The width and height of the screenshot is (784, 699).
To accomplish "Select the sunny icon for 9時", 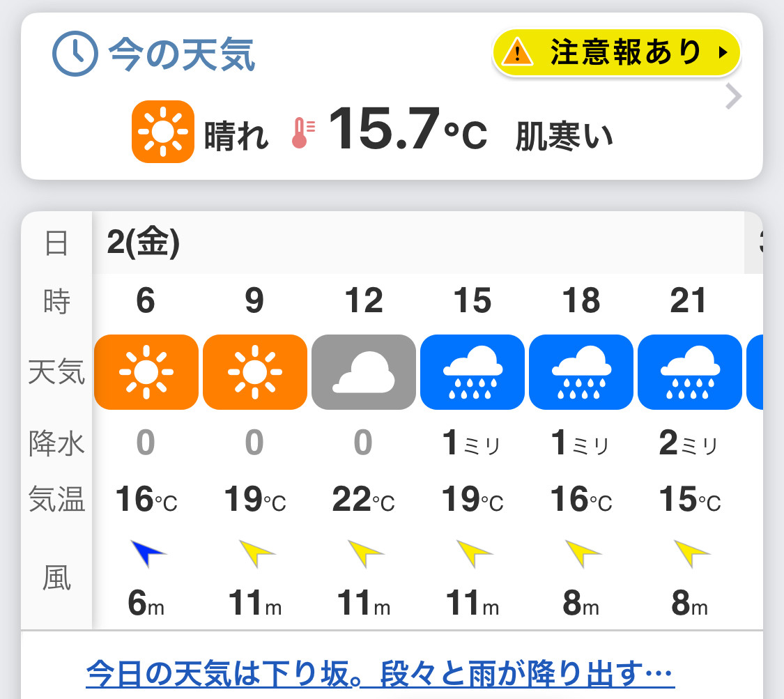I will click(x=255, y=372).
